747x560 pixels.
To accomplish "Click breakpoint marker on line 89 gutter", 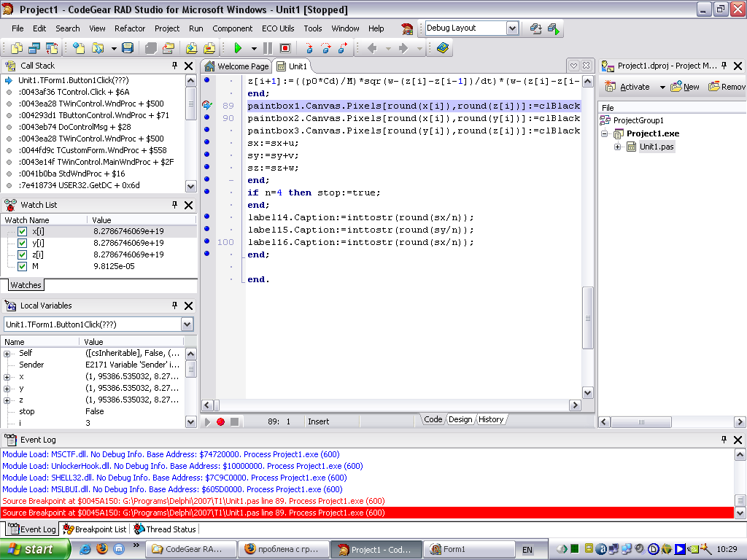I will (x=207, y=106).
